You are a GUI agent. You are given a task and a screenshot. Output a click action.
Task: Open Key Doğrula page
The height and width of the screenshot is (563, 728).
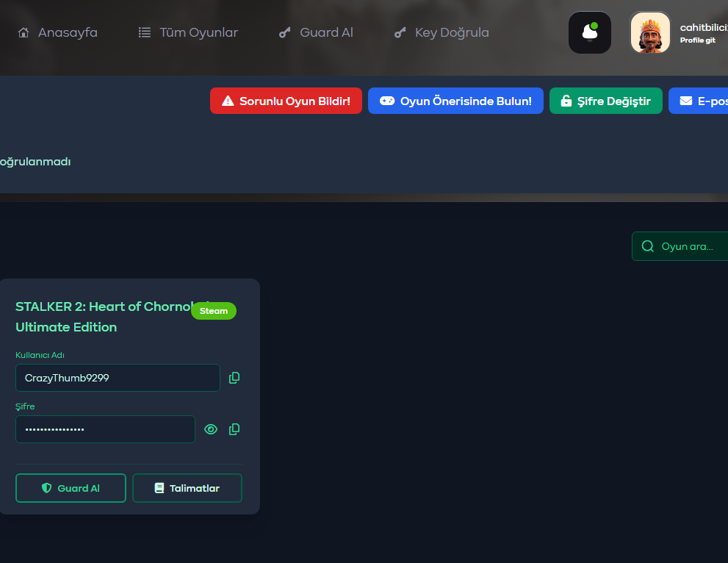(x=442, y=32)
